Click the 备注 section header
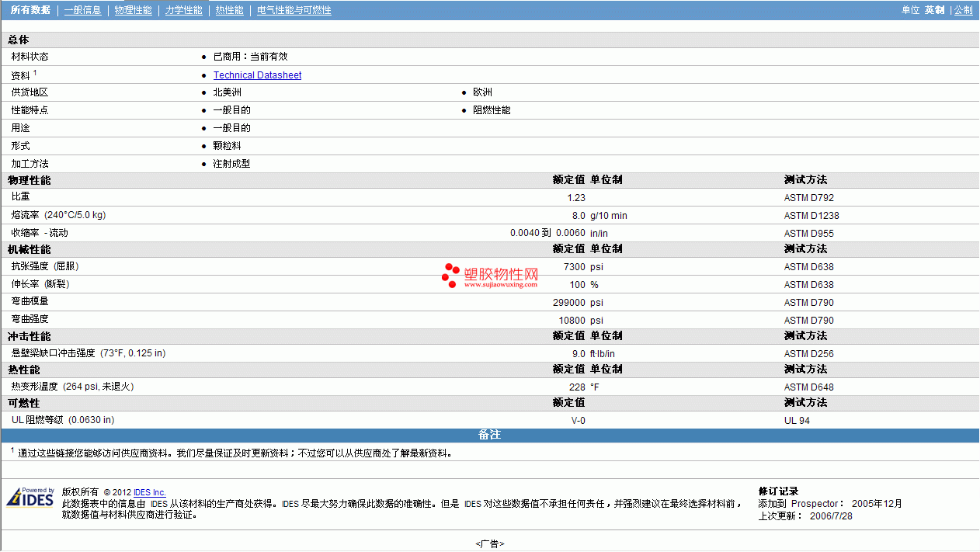Image resolution: width=980 pixels, height=552 pixels. (490, 435)
